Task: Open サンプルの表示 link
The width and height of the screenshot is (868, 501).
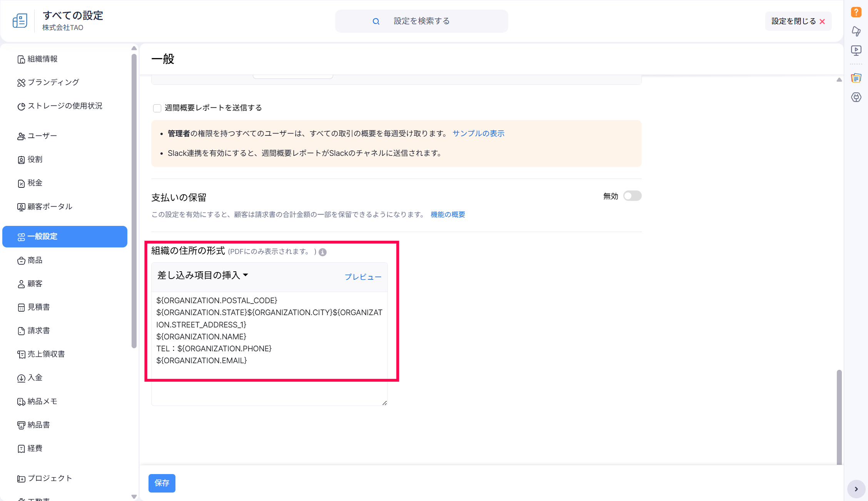Action: (478, 134)
